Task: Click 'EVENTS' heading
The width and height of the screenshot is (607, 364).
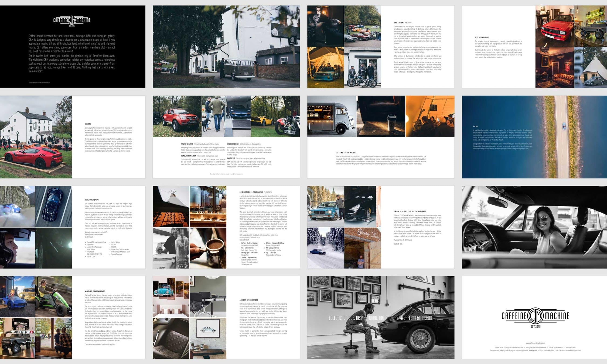Action: [88, 124]
